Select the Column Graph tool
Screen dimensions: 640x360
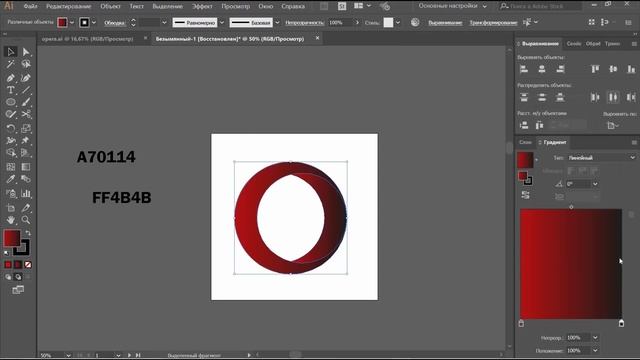(x=26, y=193)
